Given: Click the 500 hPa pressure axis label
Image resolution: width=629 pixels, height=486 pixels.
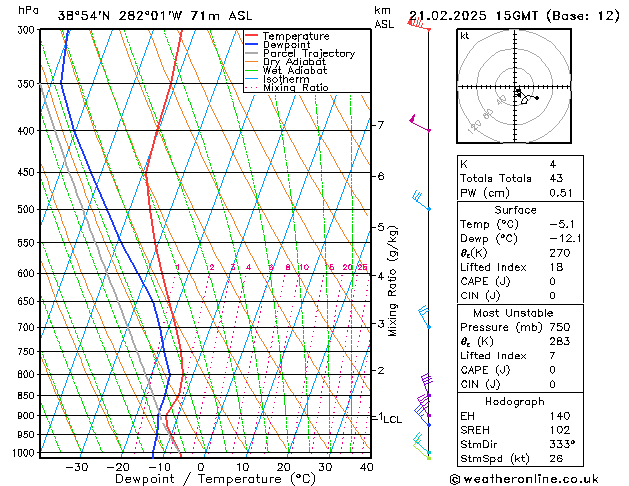Looking at the screenshot, I should coord(26,209).
